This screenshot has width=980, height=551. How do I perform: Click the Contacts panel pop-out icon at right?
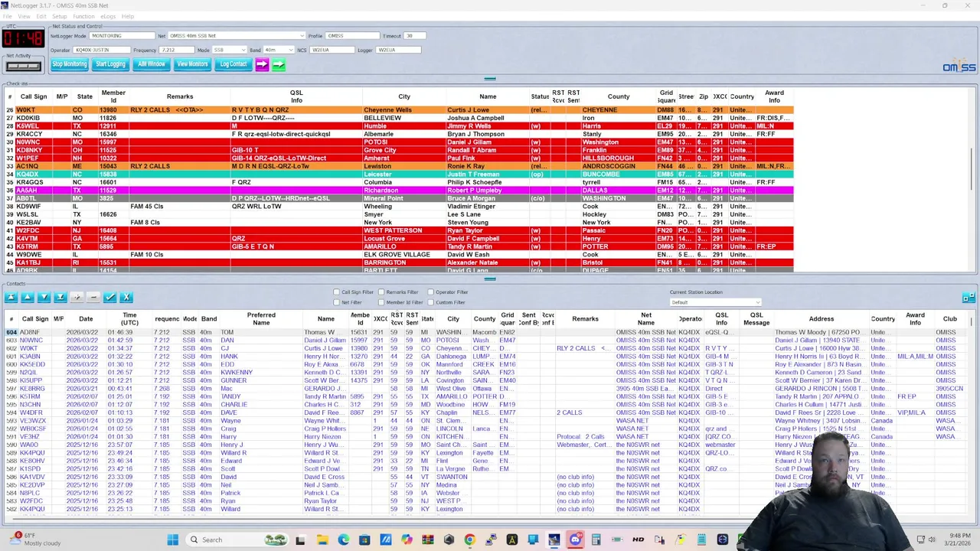[x=969, y=297]
